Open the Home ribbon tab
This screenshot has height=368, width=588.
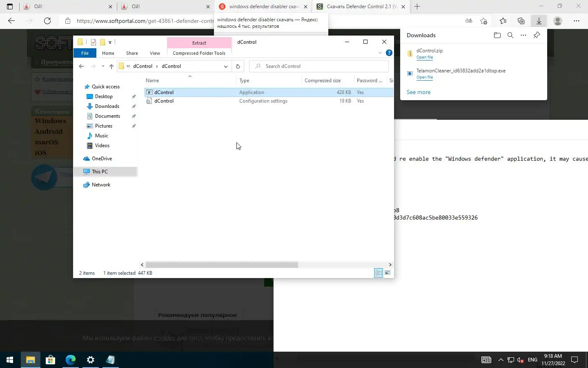coord(108,53)
